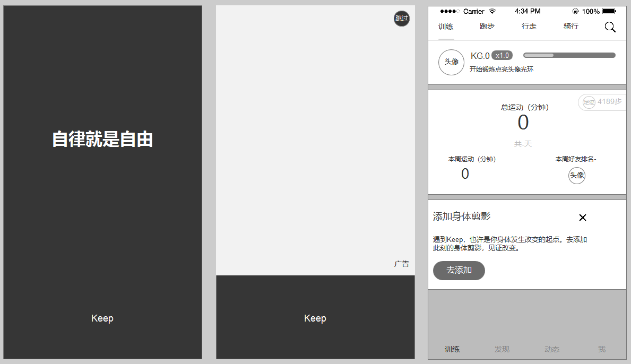Open 发现 in bottom navigation

click(502, 349)
